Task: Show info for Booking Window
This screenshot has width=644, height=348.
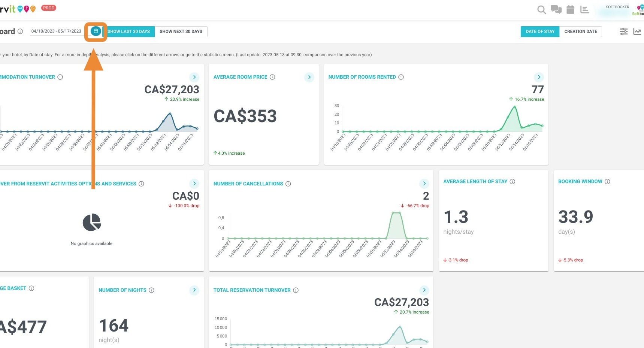Action: (607, 181)
